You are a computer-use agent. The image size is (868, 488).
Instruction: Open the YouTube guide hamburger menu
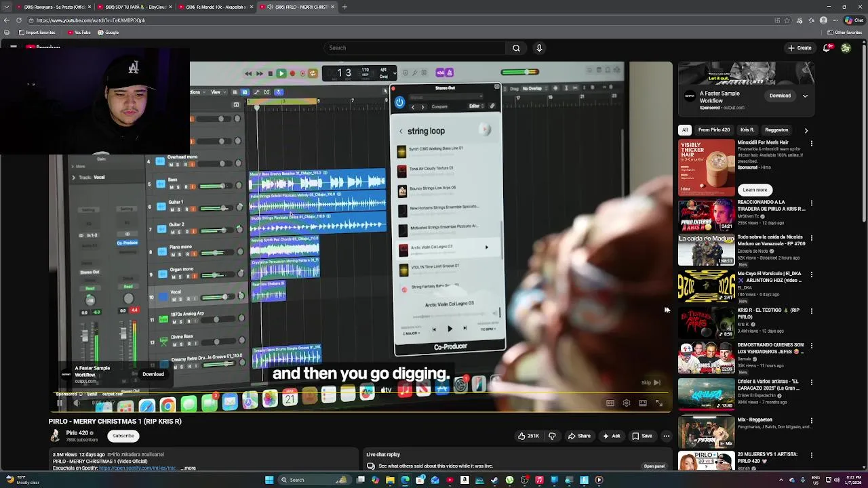(x=14, y=47)
